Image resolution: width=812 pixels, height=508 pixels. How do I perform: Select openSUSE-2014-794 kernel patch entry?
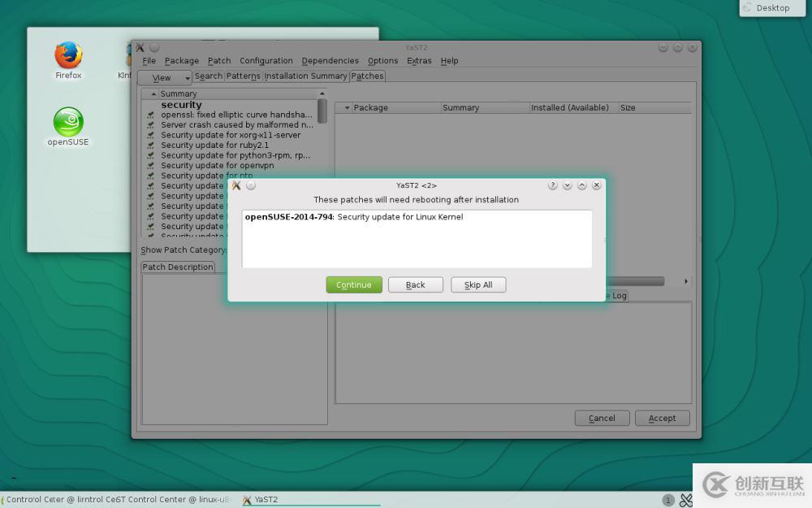point(354,217)
